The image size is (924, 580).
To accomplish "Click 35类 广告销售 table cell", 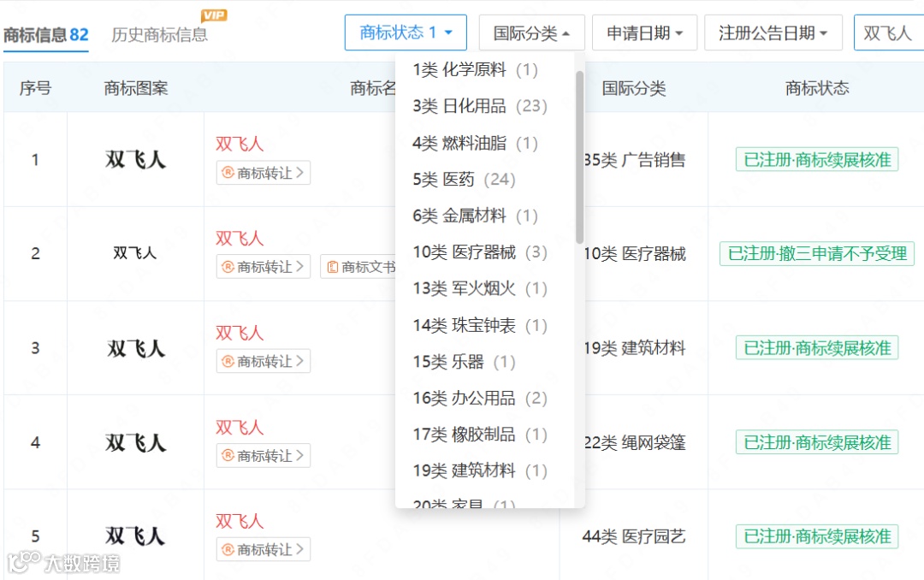I will [x=635, y=160].
